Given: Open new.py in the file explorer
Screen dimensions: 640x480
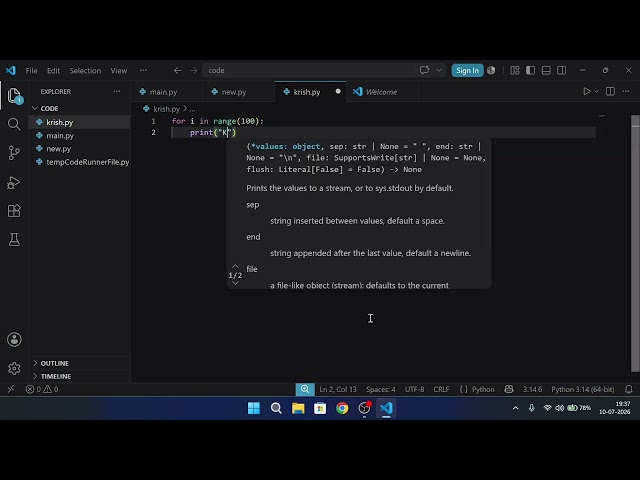Looking at the screenshot, I should click(x=80, y=149).
